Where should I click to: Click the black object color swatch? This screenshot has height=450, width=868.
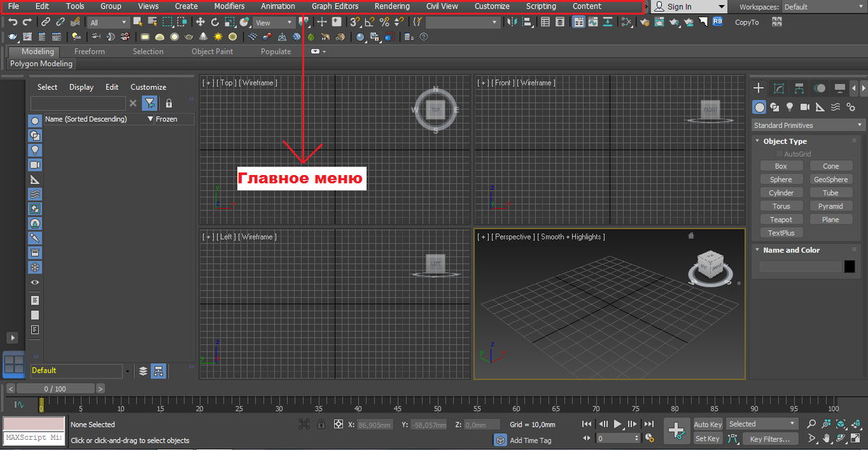[x=849, y=267]
